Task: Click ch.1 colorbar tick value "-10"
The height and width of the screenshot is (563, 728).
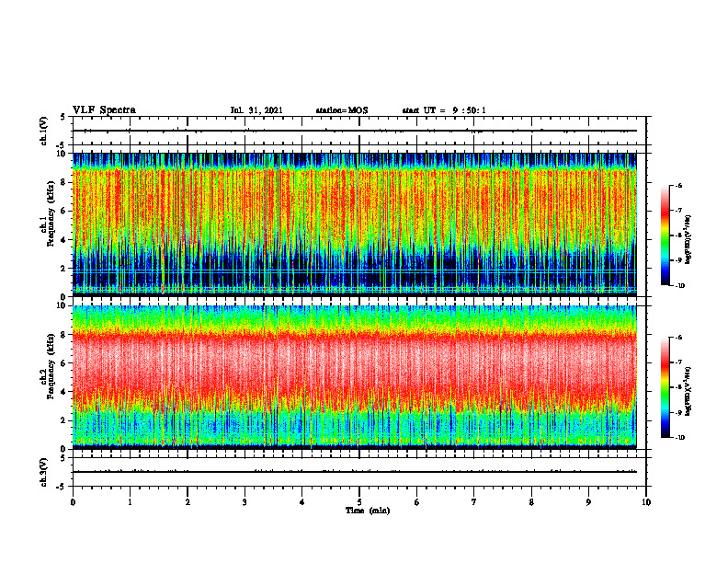Action: (x=679, y=286)
